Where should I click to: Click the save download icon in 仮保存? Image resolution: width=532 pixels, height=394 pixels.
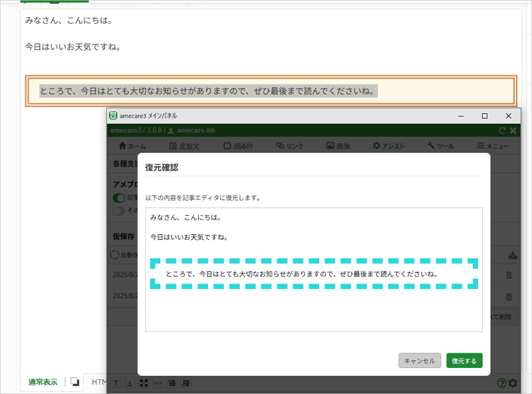pyautogui.click(x=512, y=255)
